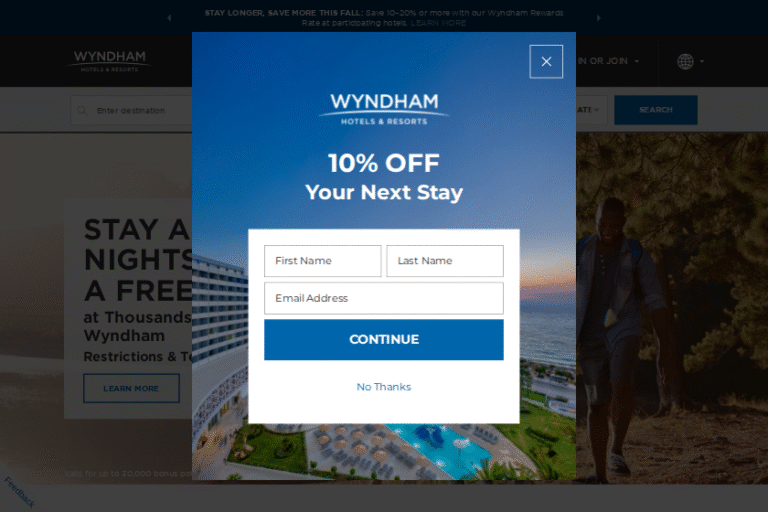The image size is (768, 512).
Task: Show next promo banner message
Action: [598, 18]
